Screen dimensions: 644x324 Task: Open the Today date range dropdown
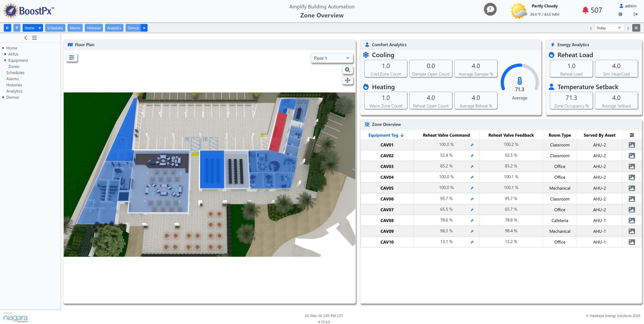tap(609, 28)
